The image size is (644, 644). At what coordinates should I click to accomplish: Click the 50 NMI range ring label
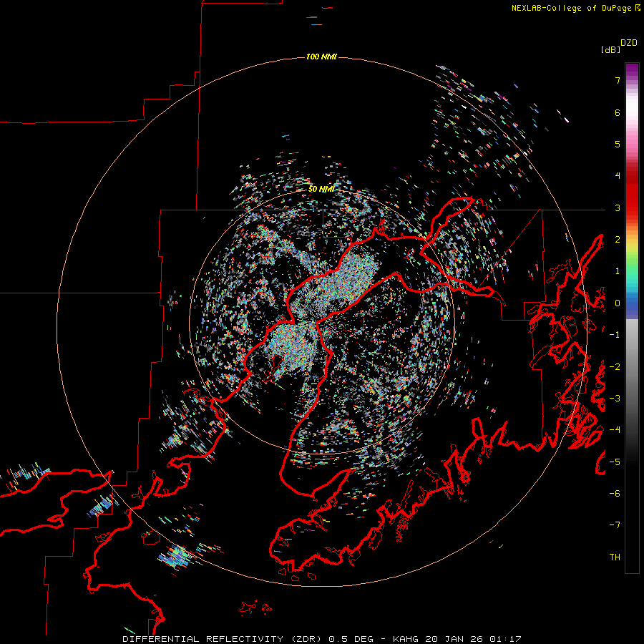pyautogui.click(x=321, y=189)
